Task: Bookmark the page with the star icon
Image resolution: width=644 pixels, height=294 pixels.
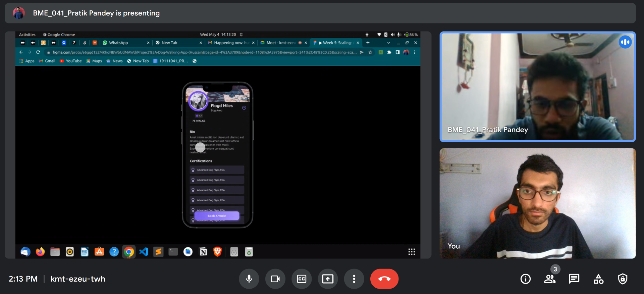Action: tap(370, 52)
